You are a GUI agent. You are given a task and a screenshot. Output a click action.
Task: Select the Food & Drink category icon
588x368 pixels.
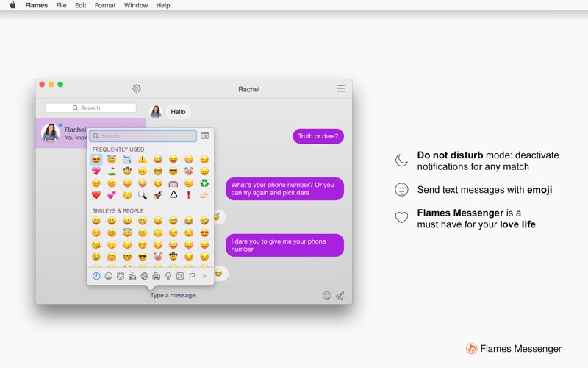pos(132,277)
